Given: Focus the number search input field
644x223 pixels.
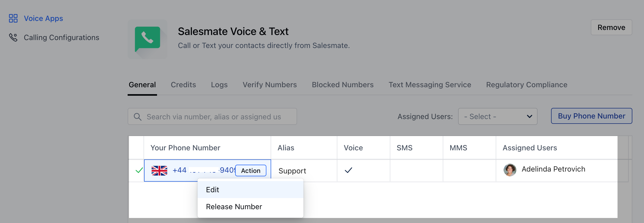Looking at the screenshot, I should tap(217, 117).
